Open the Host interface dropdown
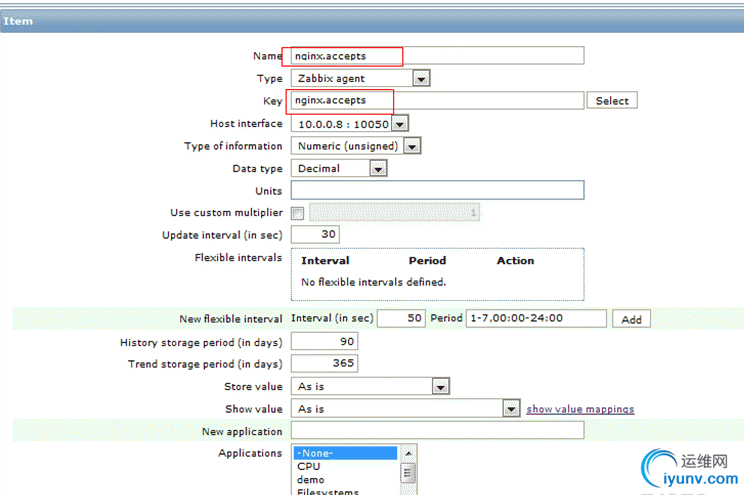744x495 pixels. (x=349, y=124)
